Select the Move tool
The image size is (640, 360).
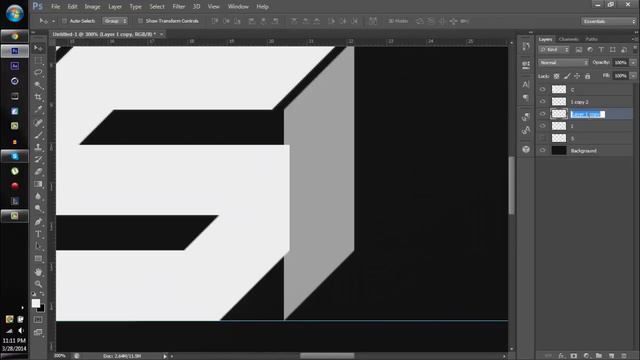[x=38, y=48]
